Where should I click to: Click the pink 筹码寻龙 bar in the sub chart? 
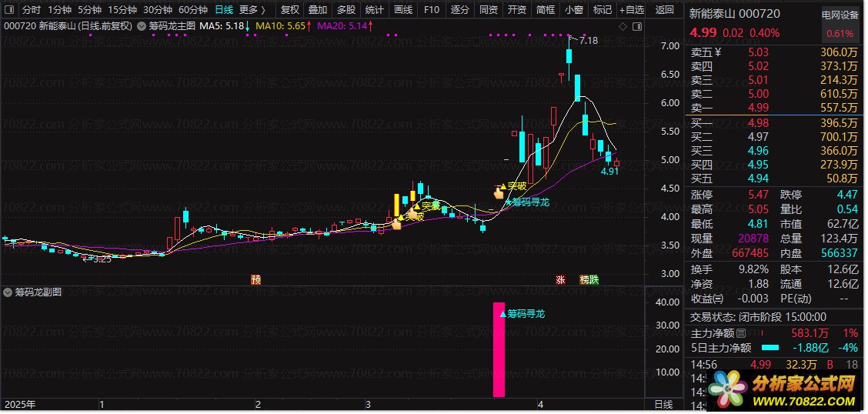[x=499, y=349]
